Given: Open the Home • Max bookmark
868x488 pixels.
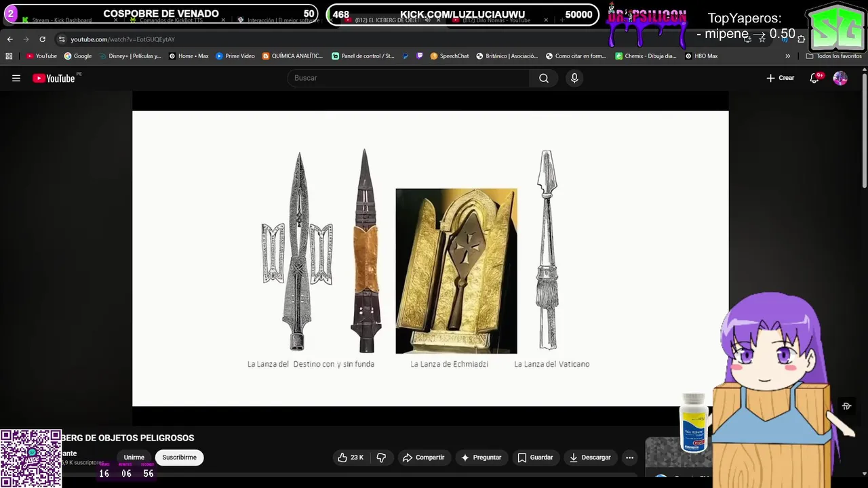Looking at the screenshot, I should (x=189, y=56).
